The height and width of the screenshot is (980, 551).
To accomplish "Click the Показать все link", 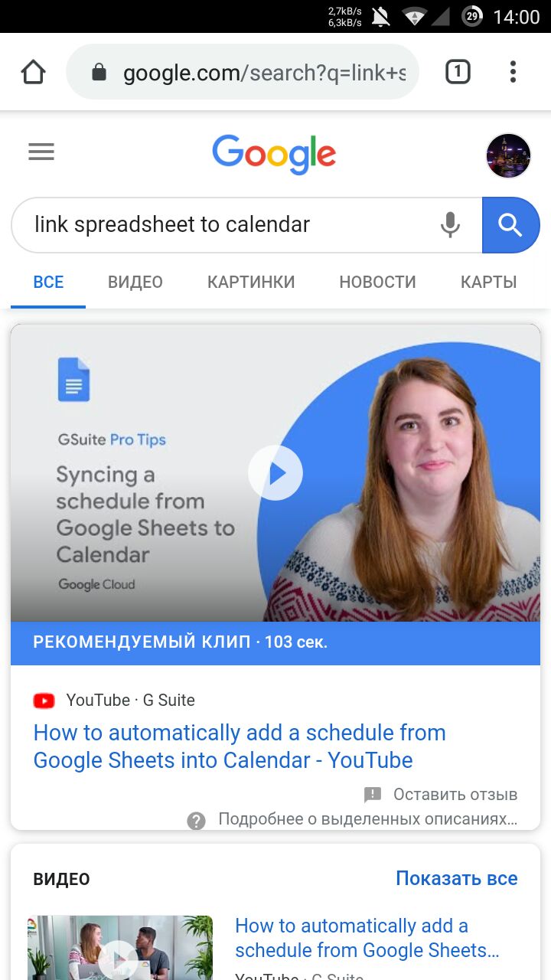I will point(457,878).
